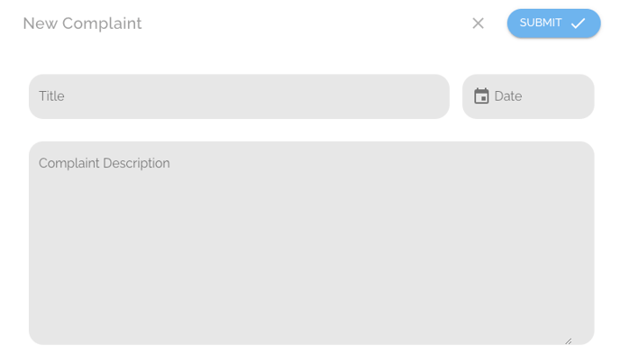The image size is (620, 364).
Task: Click the checkmark icon on Submit button
Action: point(578,23)
